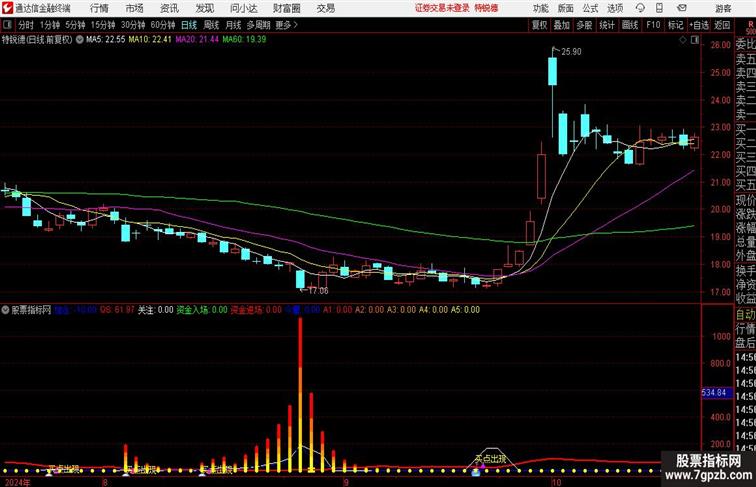Click the 复权 toolbar button
The width and height of the screenshot is (756, 487).
(x=539, y=25)
